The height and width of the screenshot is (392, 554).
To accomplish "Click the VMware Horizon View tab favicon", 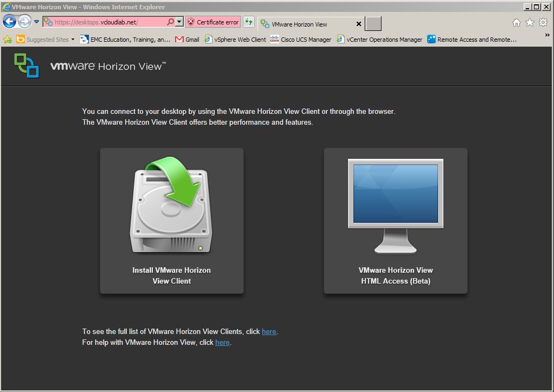I will (265, 24).
